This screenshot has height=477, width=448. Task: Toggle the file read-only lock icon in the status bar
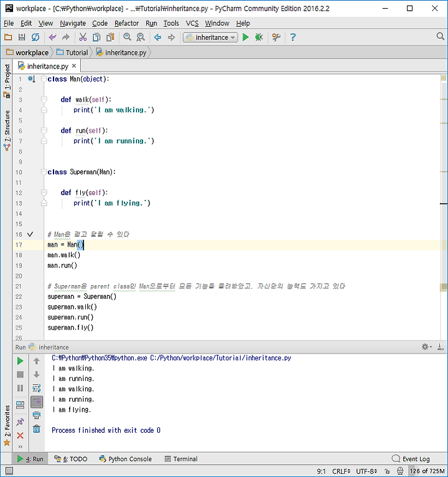pos(387,471)
